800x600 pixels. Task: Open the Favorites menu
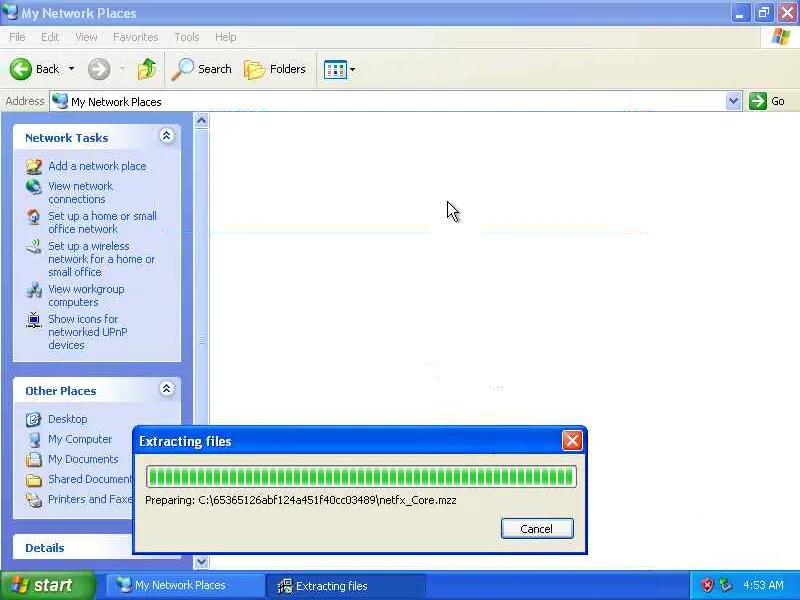click(x=135, y=37)
